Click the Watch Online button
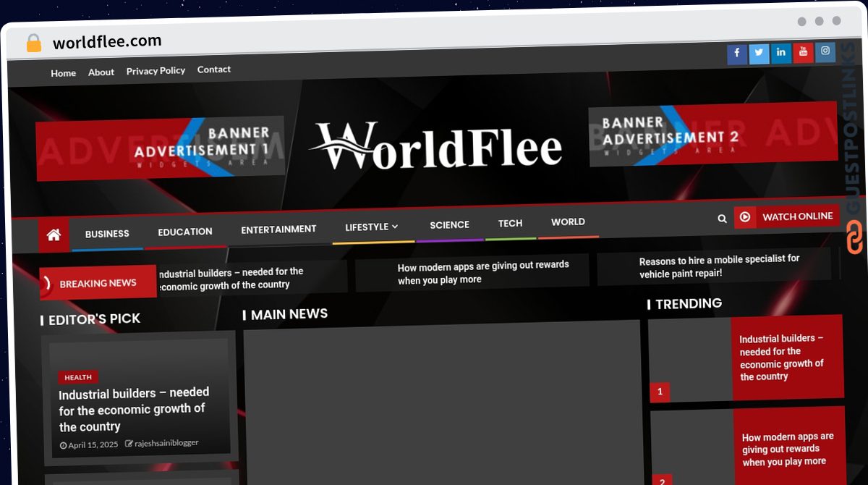Screen dimensions: 868x485 [x=787, y=216]
